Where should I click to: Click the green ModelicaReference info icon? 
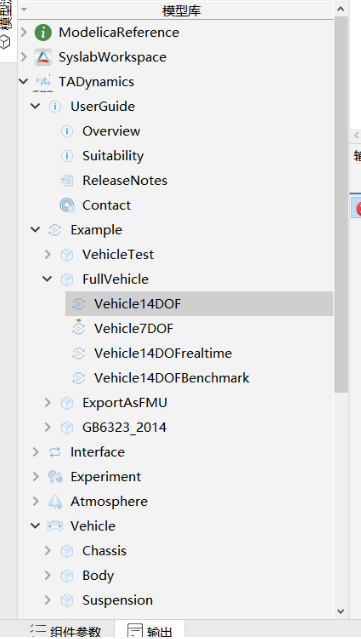coord(43,33)
